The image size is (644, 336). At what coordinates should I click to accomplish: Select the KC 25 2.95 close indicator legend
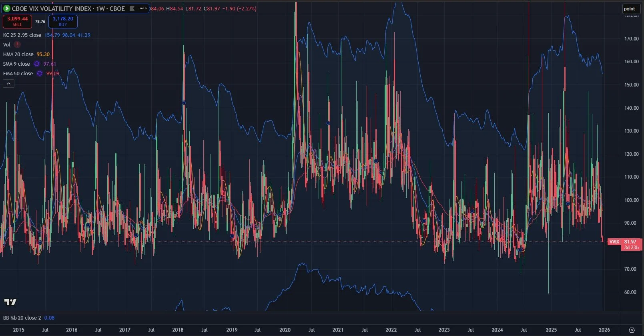coord(22,35)
